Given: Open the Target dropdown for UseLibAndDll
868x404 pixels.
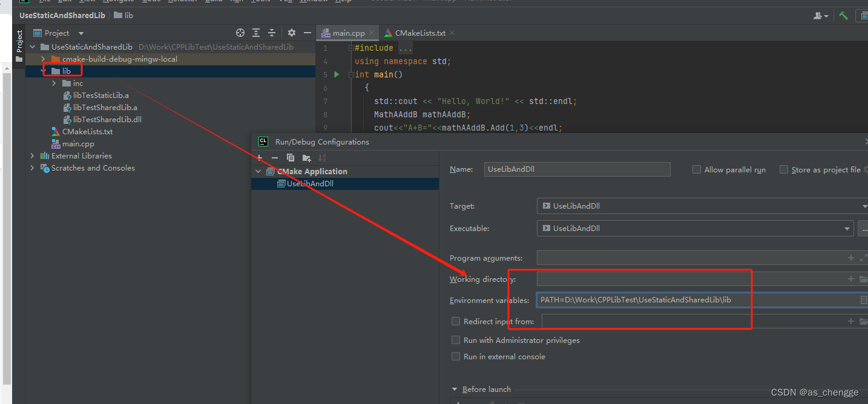Looking at the screenshot, I should pos(864,206).
